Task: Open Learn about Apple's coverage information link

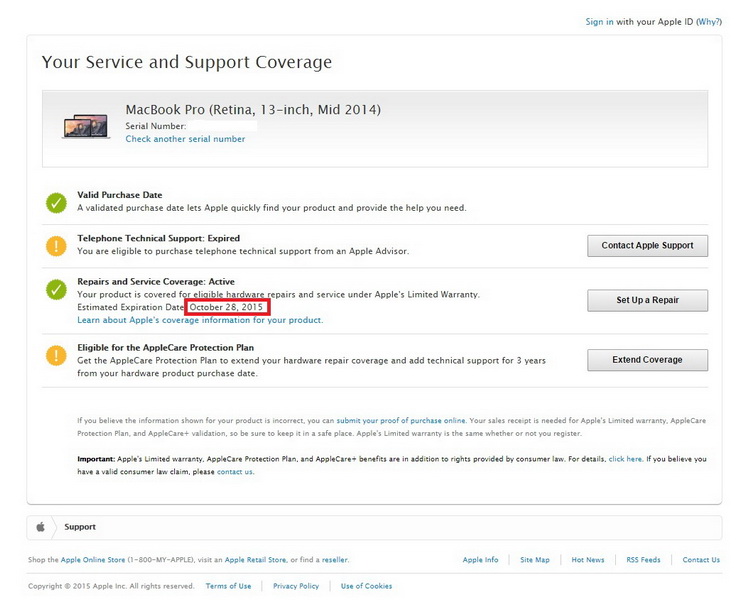Action: (x=200, y=320)
